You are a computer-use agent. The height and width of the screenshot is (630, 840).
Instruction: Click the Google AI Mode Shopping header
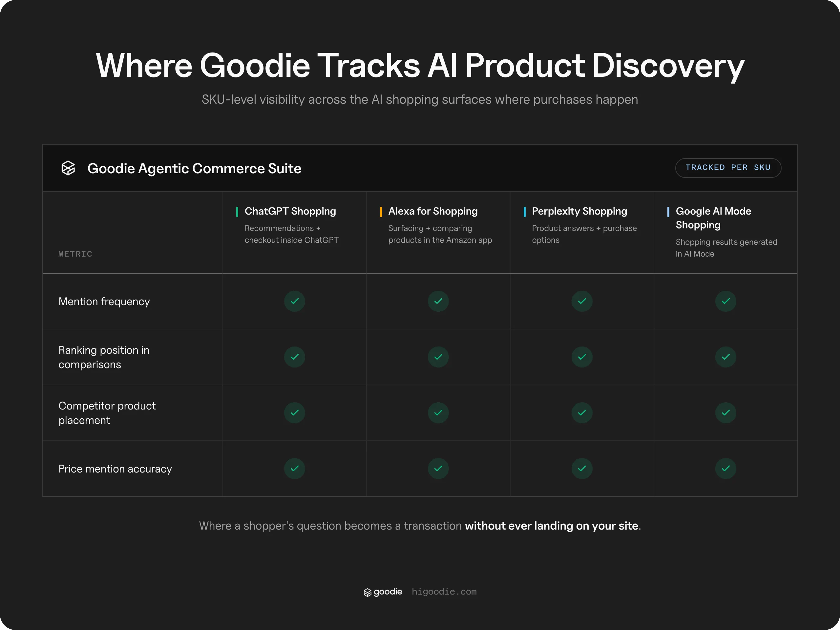click(713, 218)
